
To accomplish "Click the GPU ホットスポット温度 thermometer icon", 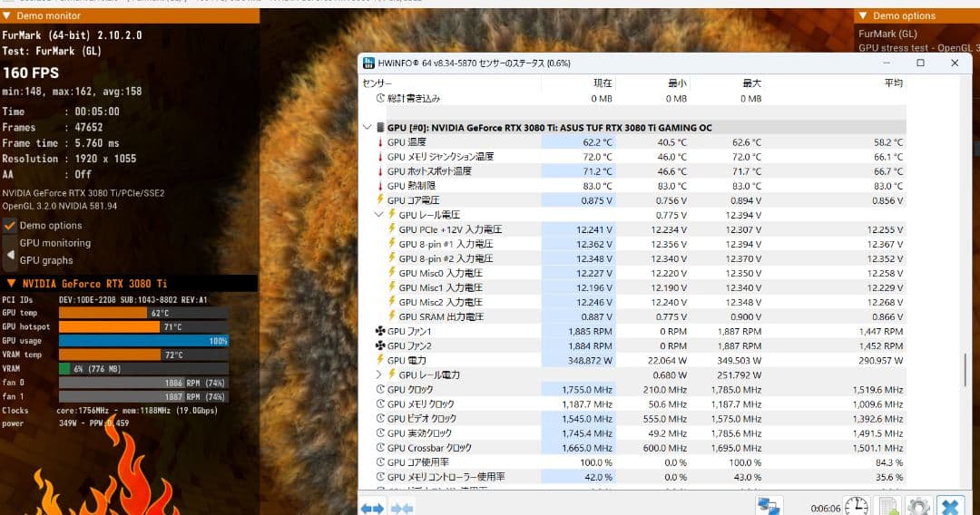I will click(380, 171).
